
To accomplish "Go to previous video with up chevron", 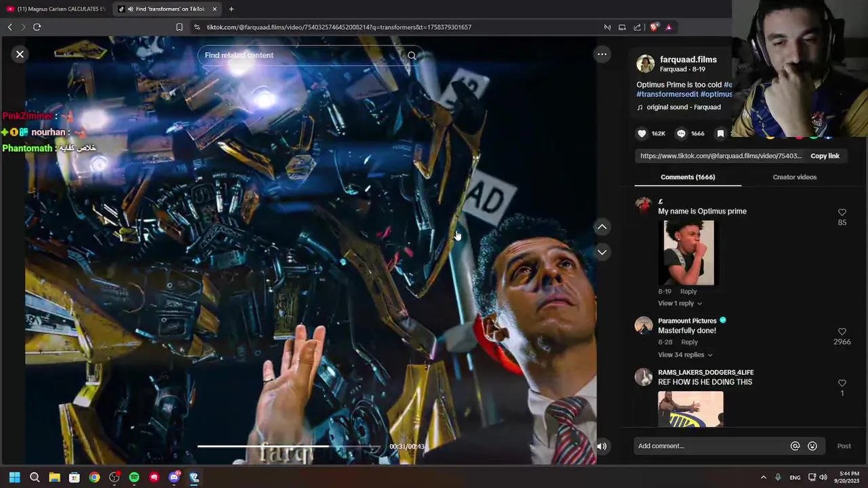I will coord(601,227).
